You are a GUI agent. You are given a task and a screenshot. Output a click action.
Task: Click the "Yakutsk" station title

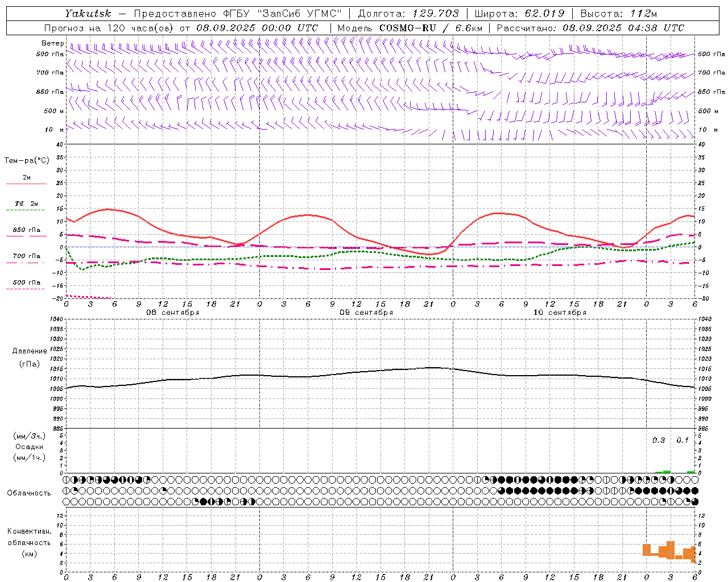click(x=88, y=14)
